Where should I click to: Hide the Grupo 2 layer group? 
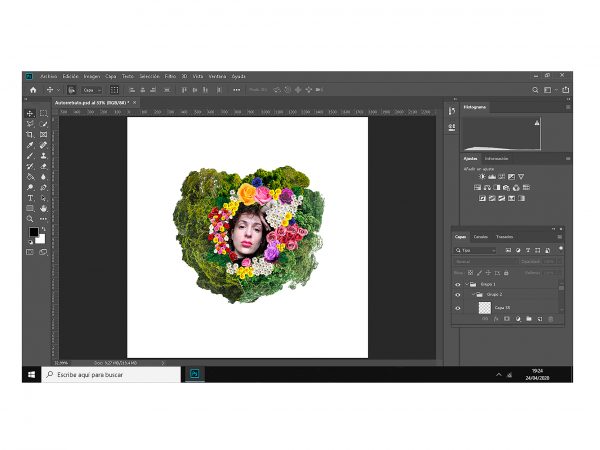point(457,295)
